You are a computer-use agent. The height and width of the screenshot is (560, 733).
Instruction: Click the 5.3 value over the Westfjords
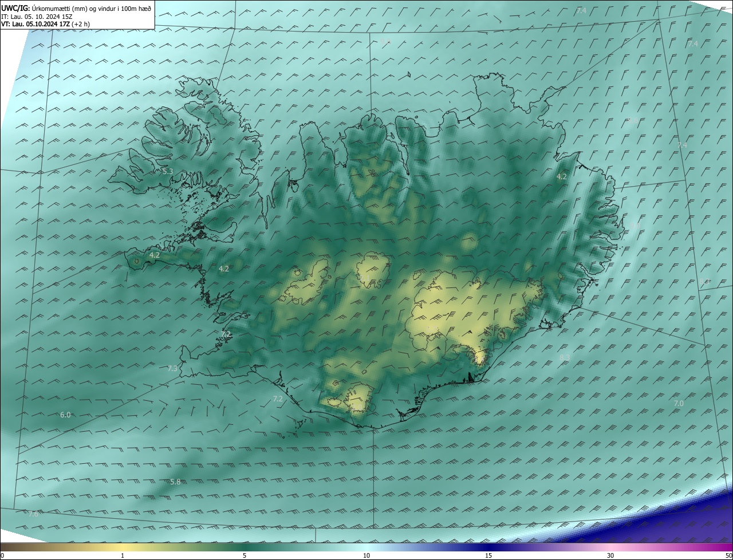pos(168,171)
